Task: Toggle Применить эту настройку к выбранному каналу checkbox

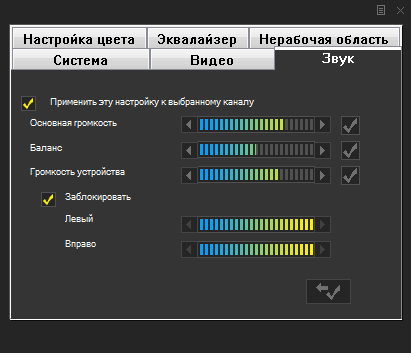Action: (x=28, y=103)
